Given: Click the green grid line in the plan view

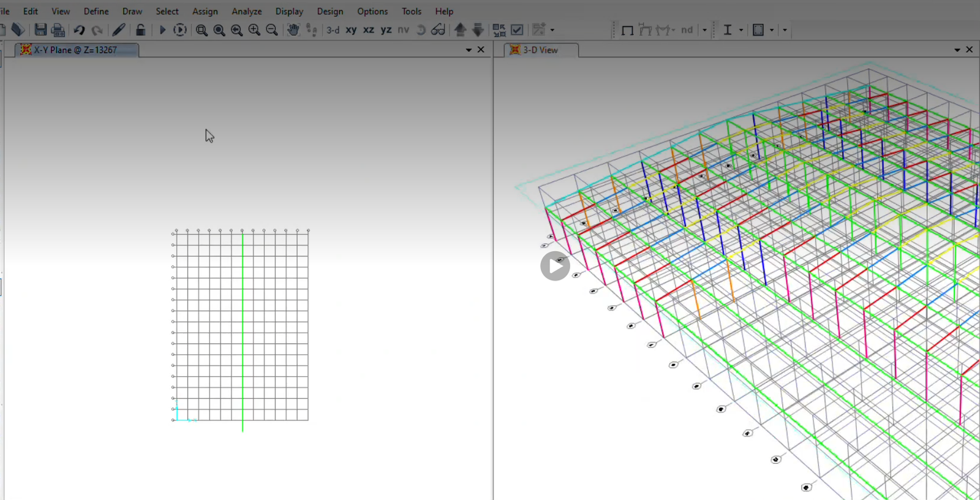Looking at the screenshot, I should 243,331.
